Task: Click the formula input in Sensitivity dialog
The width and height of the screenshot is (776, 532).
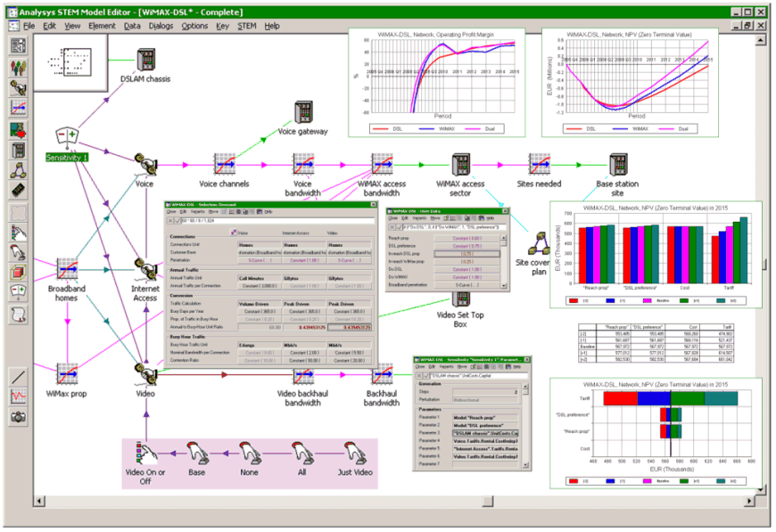Action: pos(479,376)
